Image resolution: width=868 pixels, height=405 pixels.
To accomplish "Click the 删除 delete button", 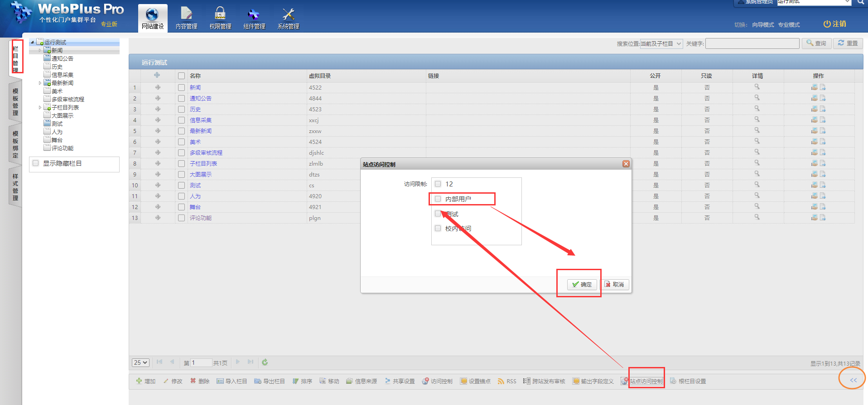I will pyautogui.click(x=200, y=381).
